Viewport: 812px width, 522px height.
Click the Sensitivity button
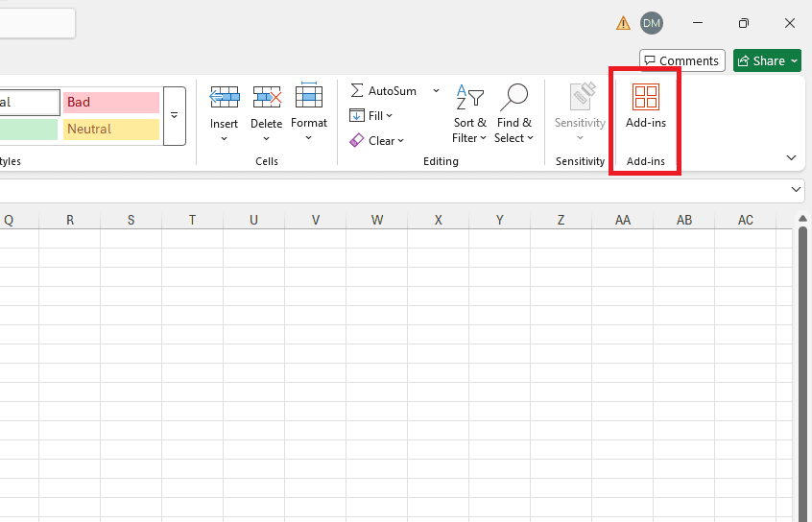click(580, 112)
